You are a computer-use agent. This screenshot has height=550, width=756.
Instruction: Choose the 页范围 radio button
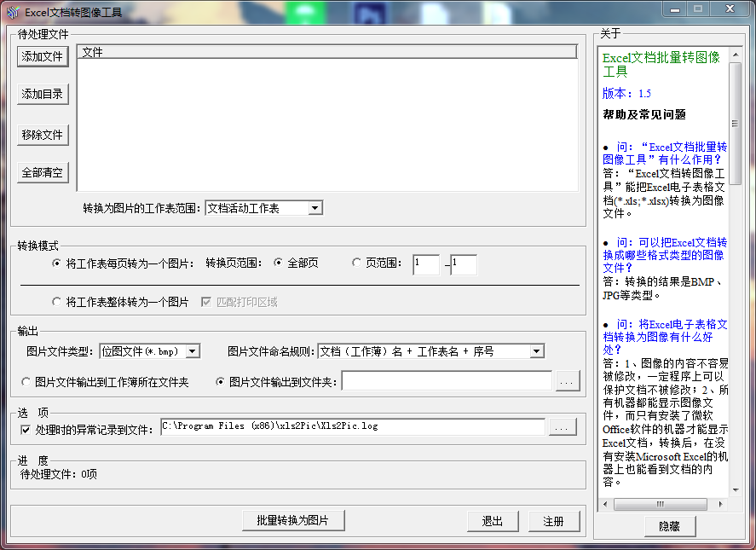tap(356, 263)
